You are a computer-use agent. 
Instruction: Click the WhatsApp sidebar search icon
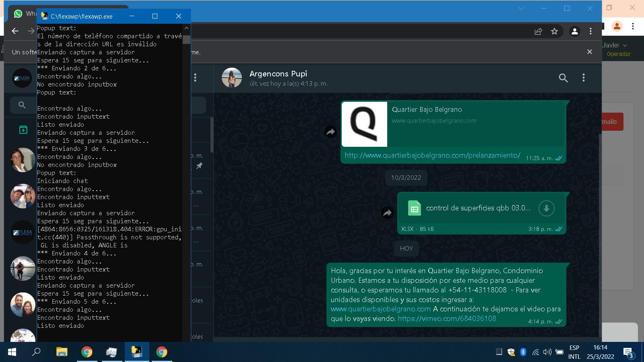tap(22, 105)
